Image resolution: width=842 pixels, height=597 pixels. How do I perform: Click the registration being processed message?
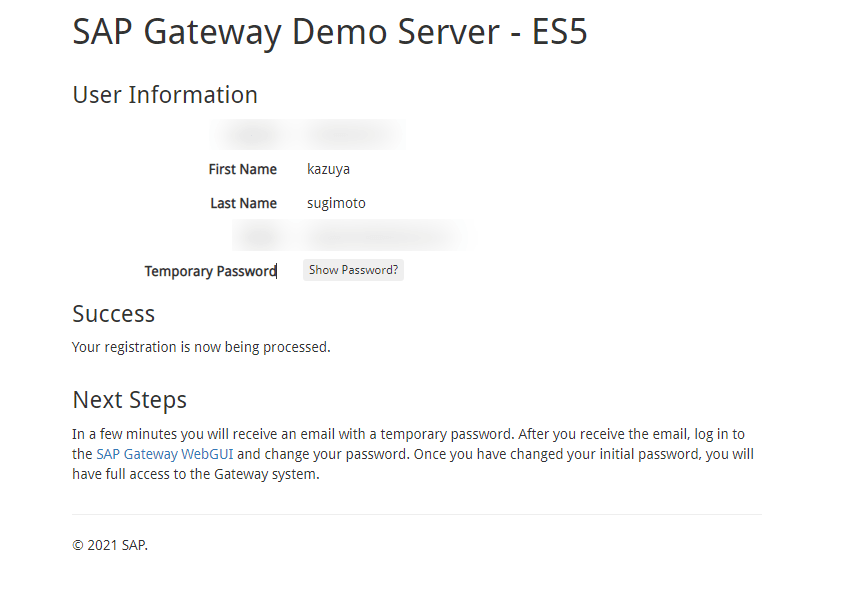[x=201, y=347]
